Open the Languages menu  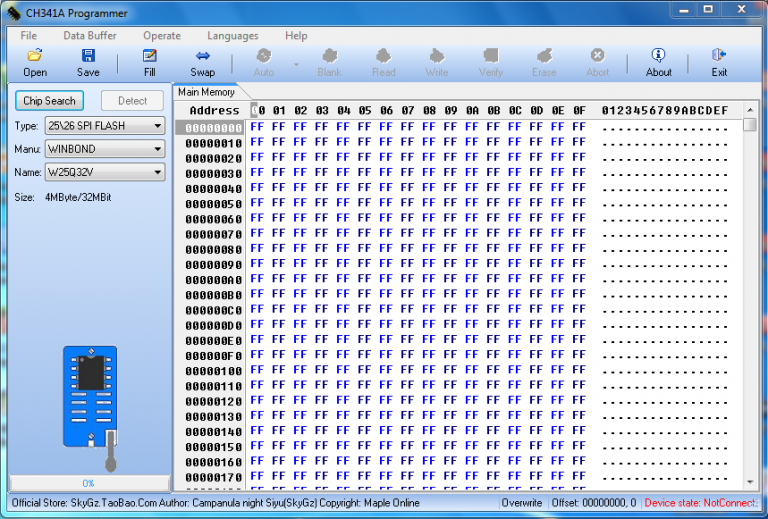coord(233,36)
